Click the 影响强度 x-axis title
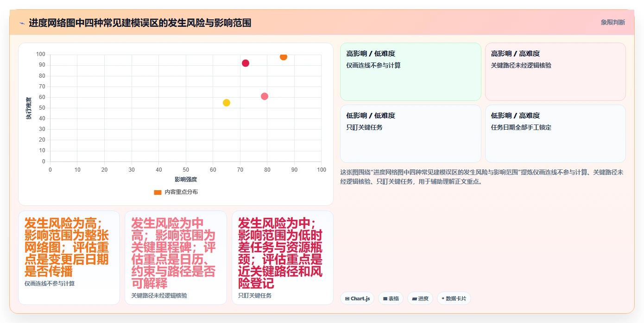 [x=186, y=179]
